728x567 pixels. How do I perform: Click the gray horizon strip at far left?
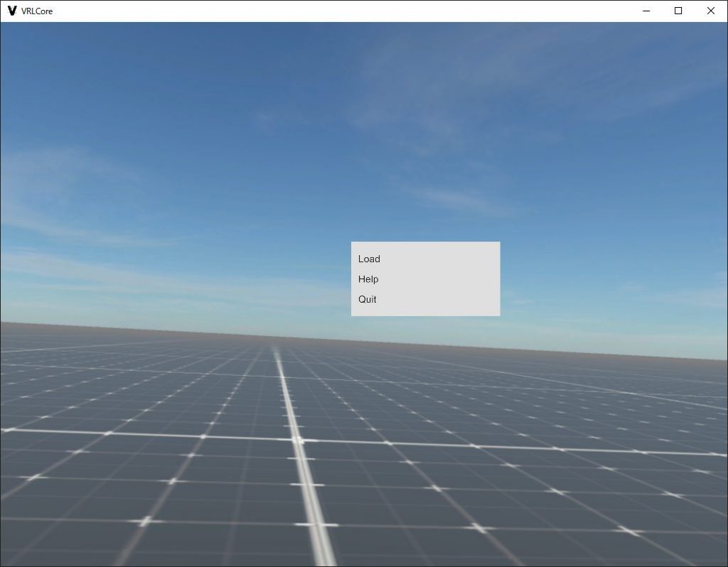21,327
